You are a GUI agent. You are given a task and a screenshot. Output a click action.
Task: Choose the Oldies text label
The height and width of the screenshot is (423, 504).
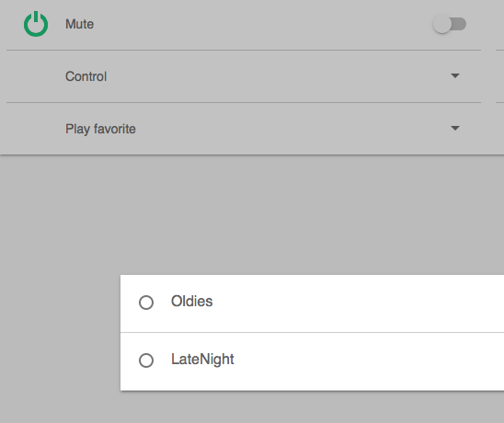(x=191, y=302)
